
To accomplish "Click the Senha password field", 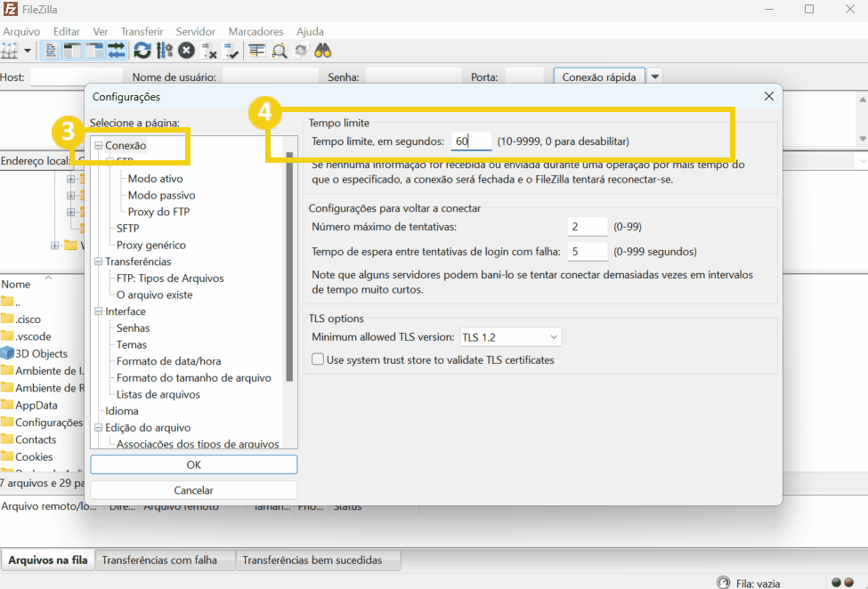I will [413, 77].
